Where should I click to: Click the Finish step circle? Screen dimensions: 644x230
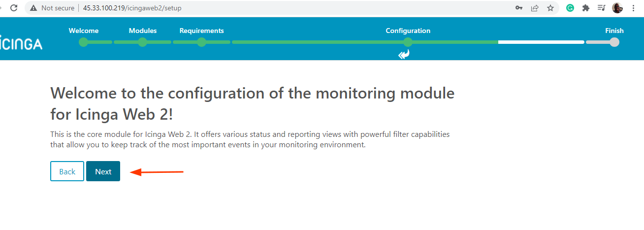[x=614, y=42]
